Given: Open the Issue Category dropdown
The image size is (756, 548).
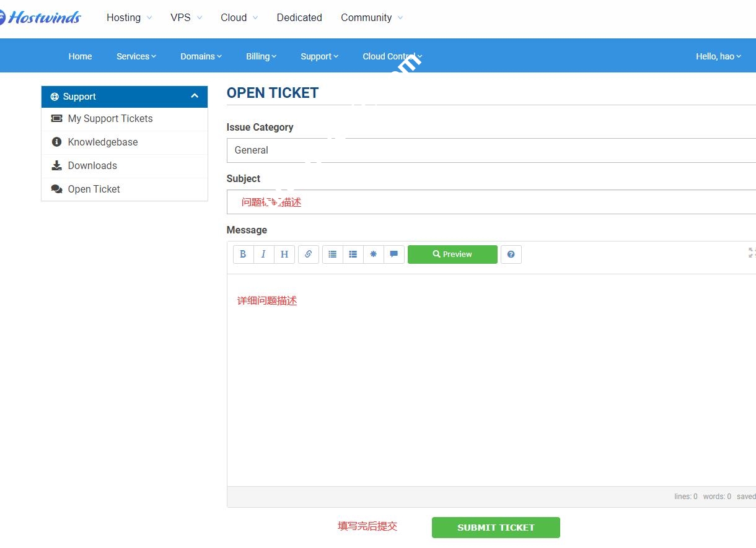Looking at the screenshot, I should coord(491,150).
